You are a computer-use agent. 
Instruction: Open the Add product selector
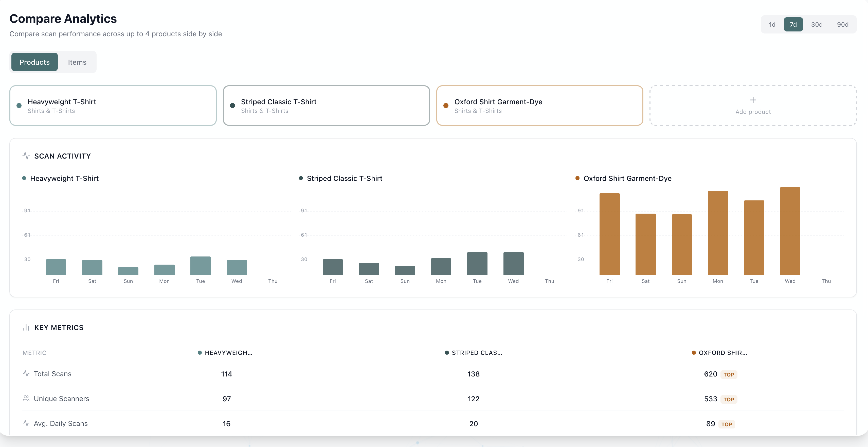click(x=753, y=106)
